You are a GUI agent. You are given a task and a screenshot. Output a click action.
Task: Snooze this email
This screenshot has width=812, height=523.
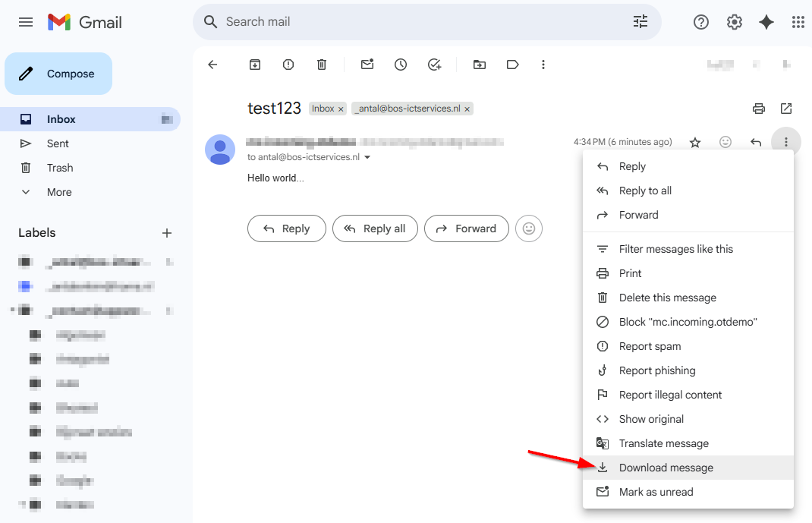click(x=400, y=65)
